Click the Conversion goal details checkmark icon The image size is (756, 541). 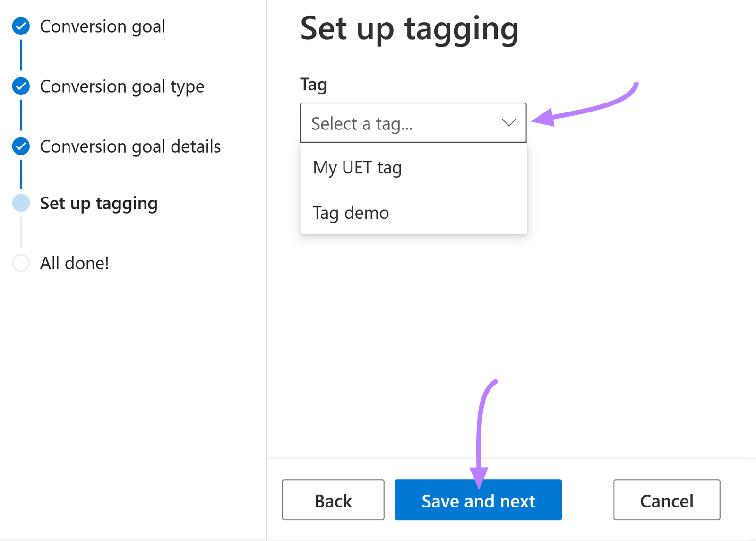pos(21,146)
